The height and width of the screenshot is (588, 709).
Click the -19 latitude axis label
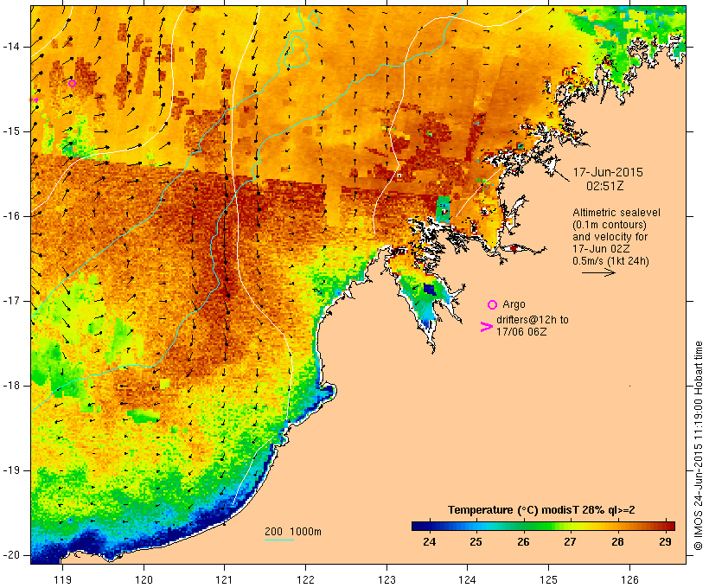click(x=10, y=470)
